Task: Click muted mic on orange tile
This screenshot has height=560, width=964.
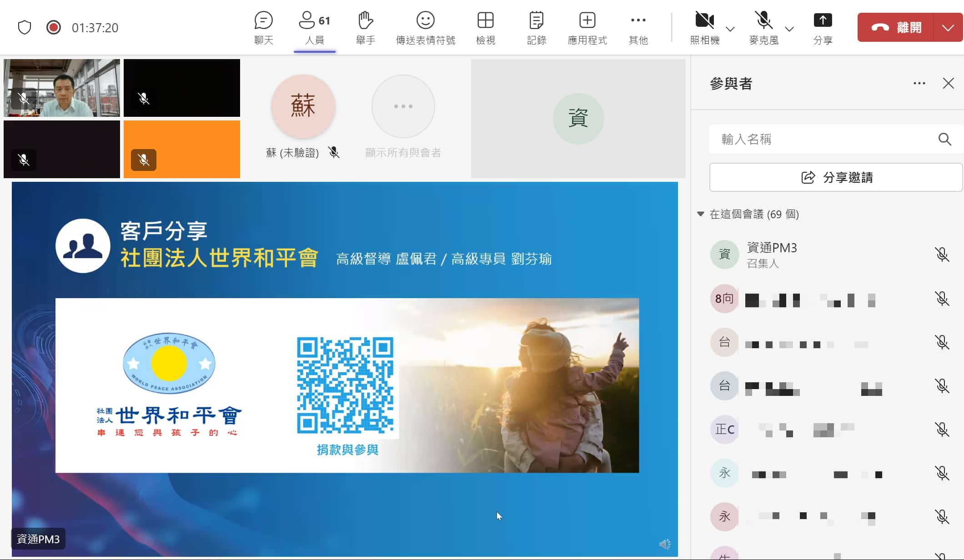Action: point(144,160)
